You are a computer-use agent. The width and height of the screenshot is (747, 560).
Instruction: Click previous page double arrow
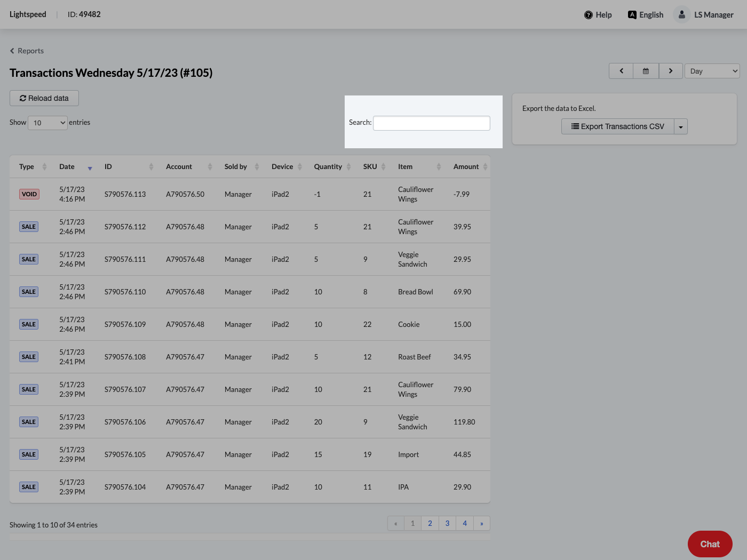(x=396, y=523)
